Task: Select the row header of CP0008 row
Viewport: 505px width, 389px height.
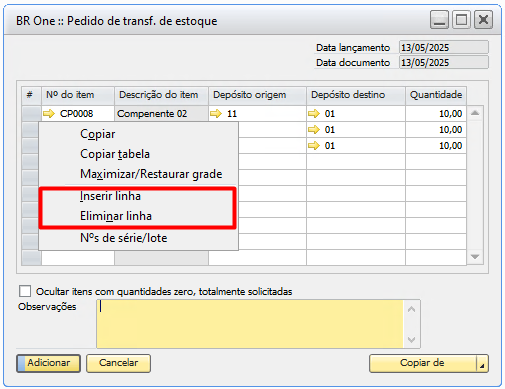Action: click(31, 114)
